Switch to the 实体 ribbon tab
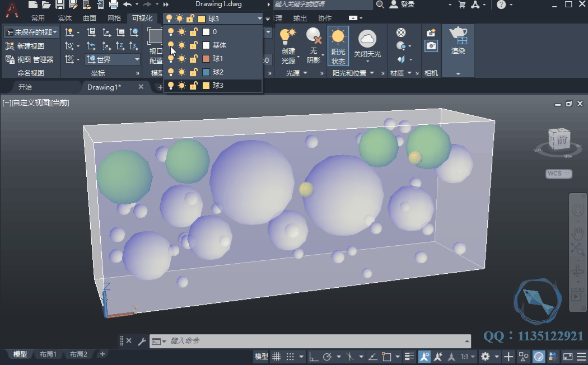Screen dimensions: 588x365 click(x=65, y=18)
